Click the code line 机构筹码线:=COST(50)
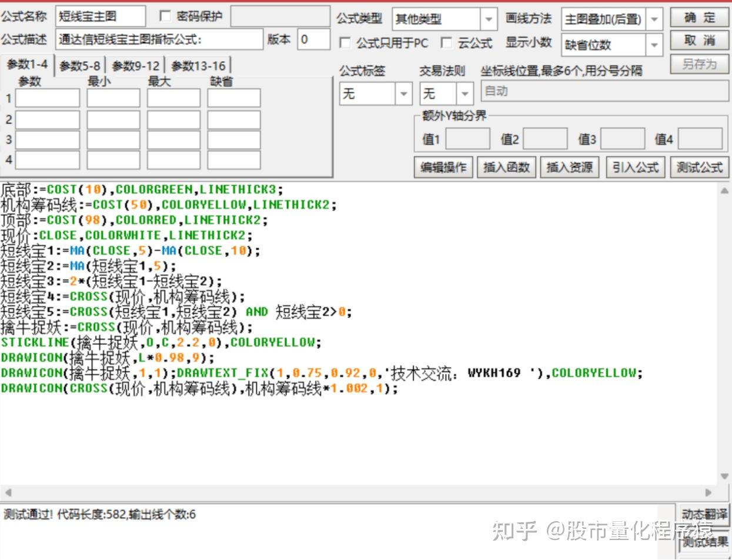The image size is (732, 560). click(169, 205)
